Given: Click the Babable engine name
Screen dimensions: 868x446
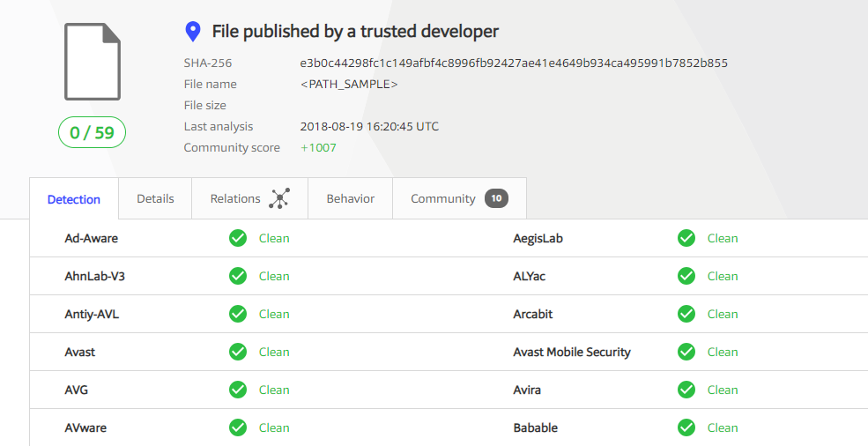Looking at the screenshot, I should point(535,427).
